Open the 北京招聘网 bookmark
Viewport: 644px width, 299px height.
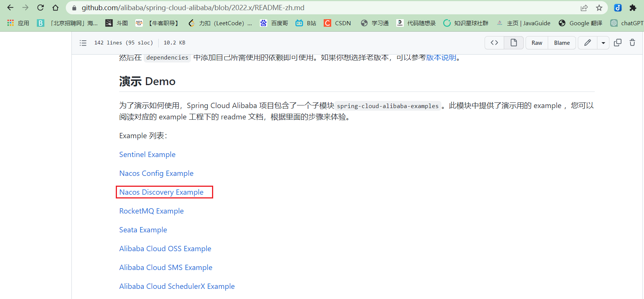click(x=67, y=23)
